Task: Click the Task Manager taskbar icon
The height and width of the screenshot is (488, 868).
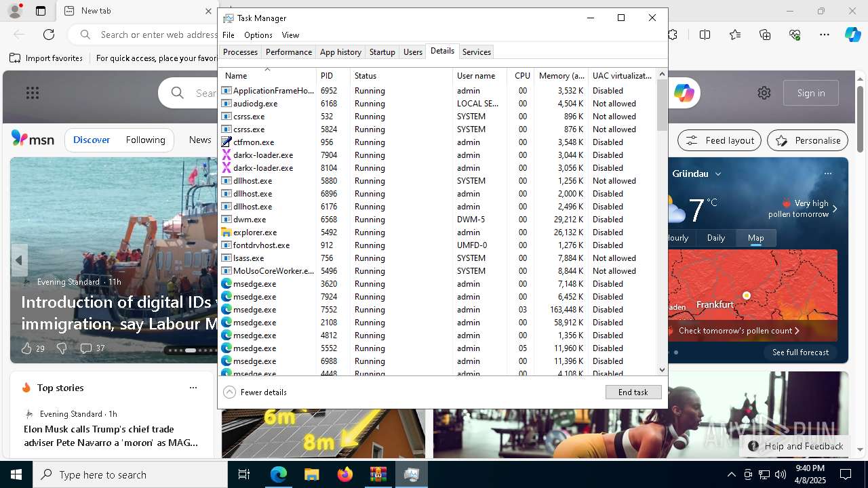Action: 411,474
